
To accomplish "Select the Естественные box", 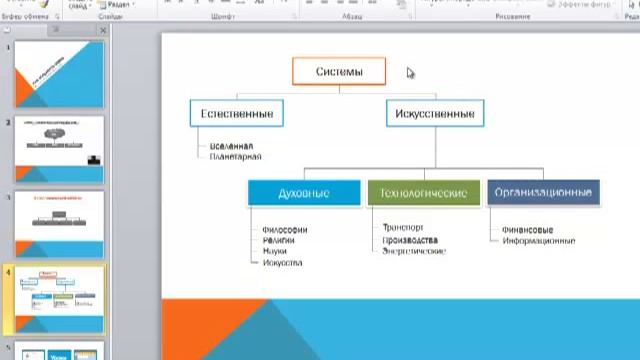I will (237, 113).
